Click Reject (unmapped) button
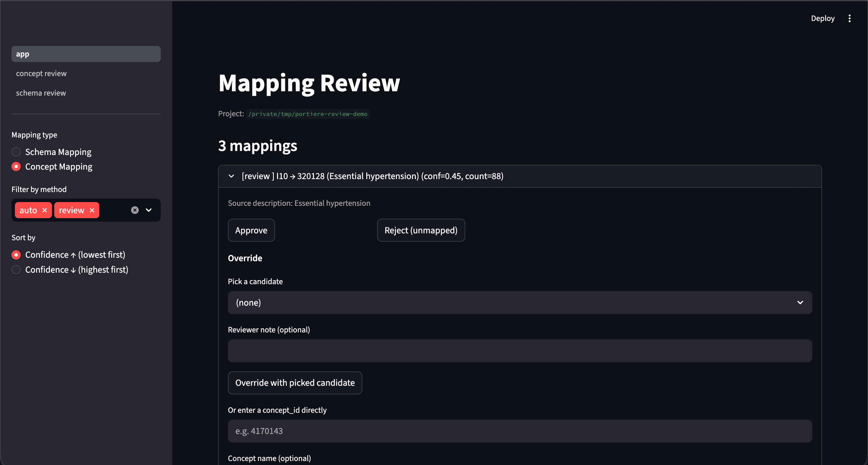 click(x=421, y=230)
